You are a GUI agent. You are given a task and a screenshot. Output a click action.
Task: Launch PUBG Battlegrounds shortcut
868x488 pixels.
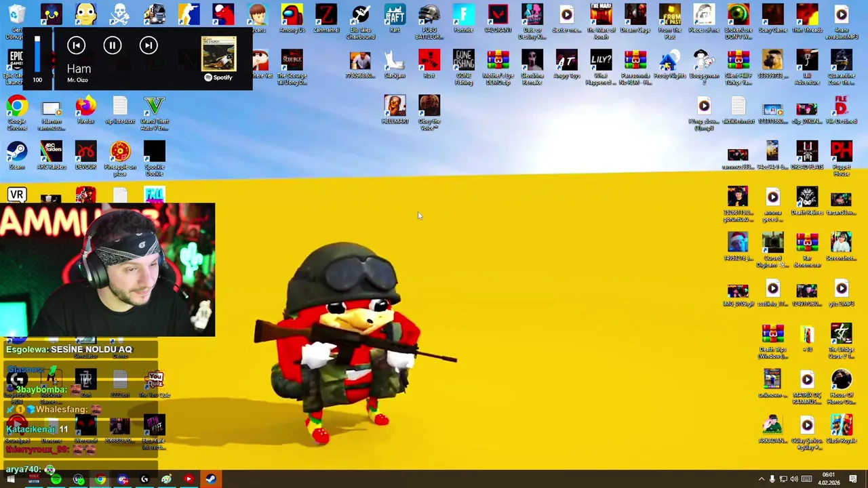[x=429, y=20]
